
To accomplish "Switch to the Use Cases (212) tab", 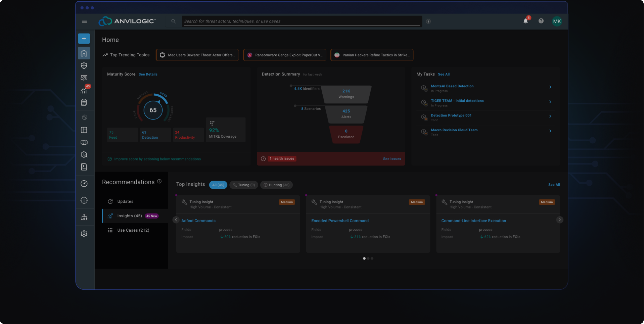I will [133, 230].
